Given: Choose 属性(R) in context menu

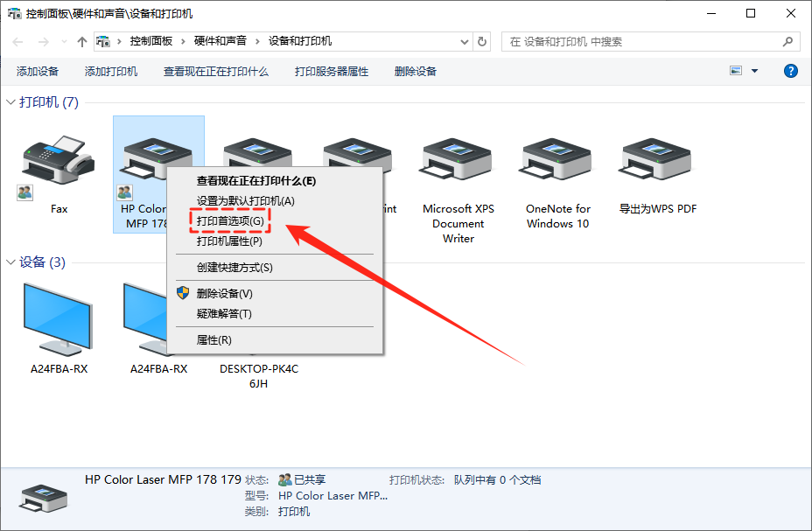Looking at the screenshot, I should pos(275,340).
